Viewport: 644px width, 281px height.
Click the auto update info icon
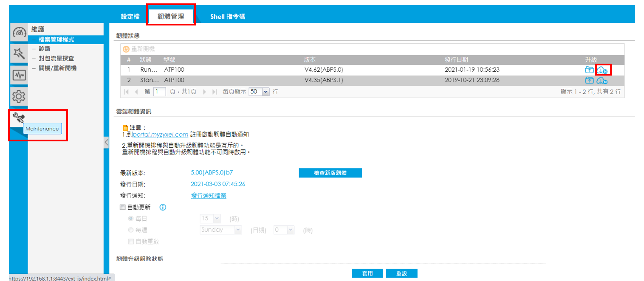coord(163,208)
